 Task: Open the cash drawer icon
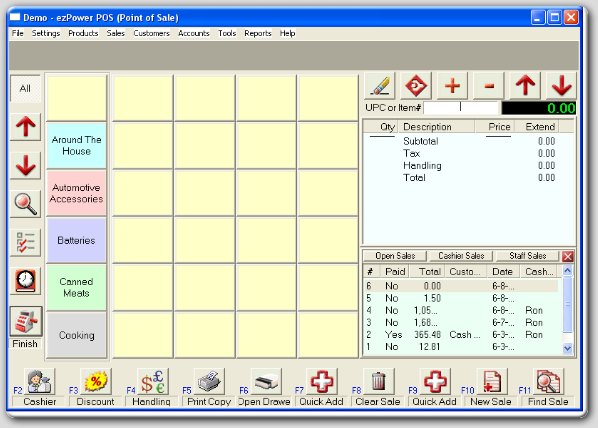point(266,381)
